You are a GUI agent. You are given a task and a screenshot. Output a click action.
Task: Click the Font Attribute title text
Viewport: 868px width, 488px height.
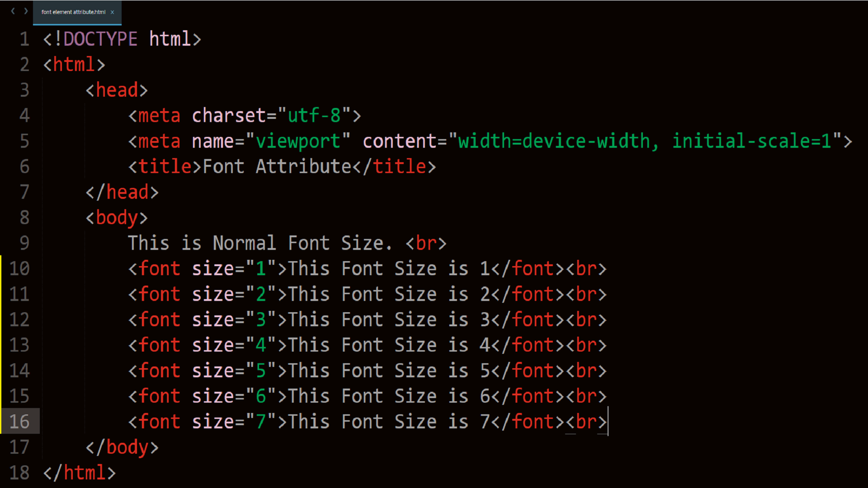(277, 167)
